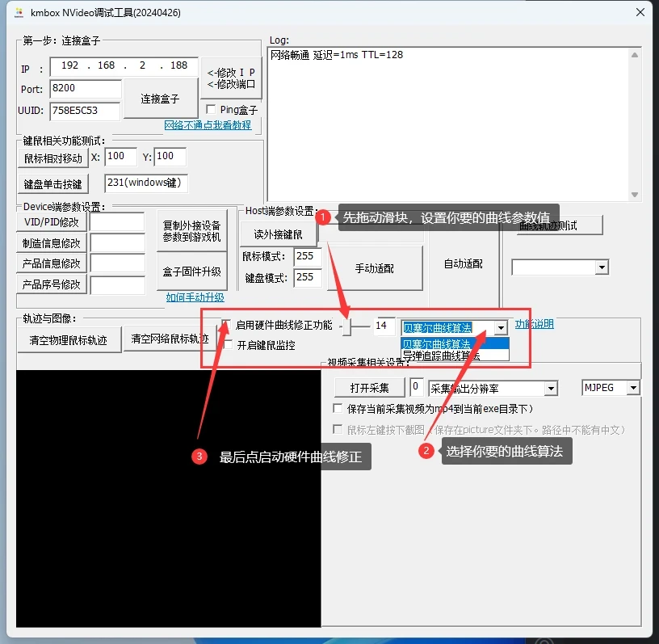Click the 制造信息修改 button

(51, 243)
